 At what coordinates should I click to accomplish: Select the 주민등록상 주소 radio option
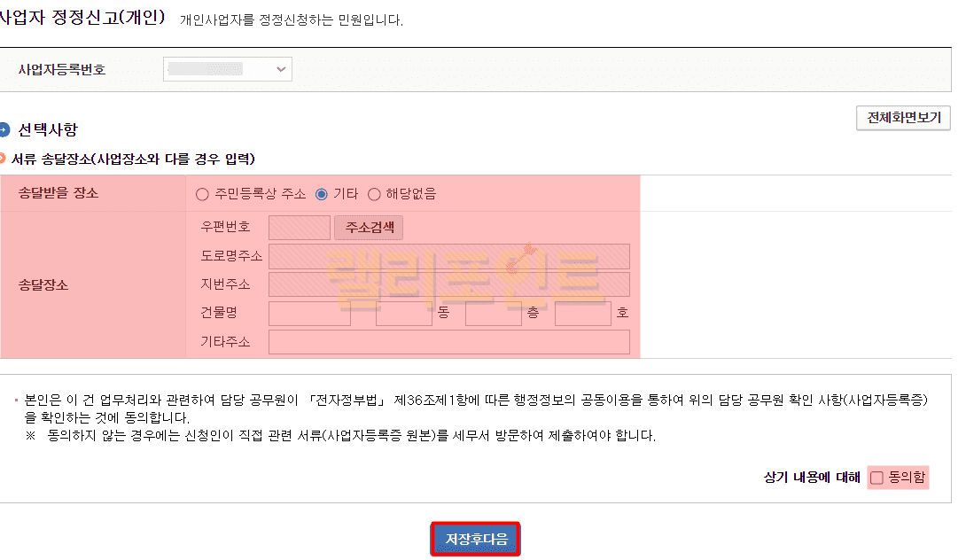[x=202, y=194]
